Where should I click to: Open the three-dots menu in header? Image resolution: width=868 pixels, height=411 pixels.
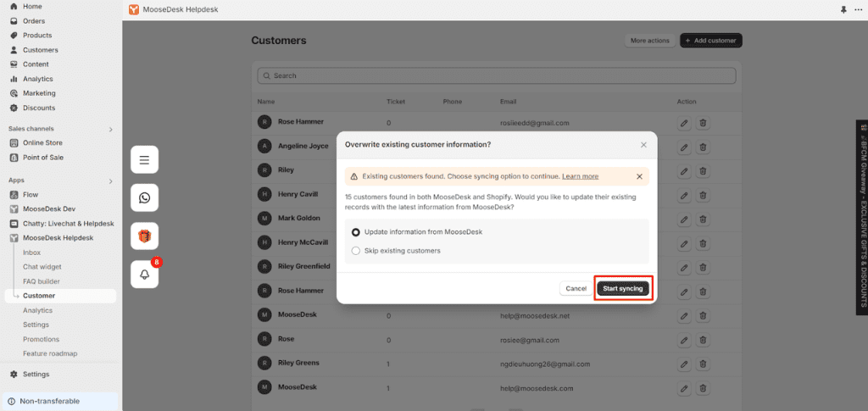[858, 10]
